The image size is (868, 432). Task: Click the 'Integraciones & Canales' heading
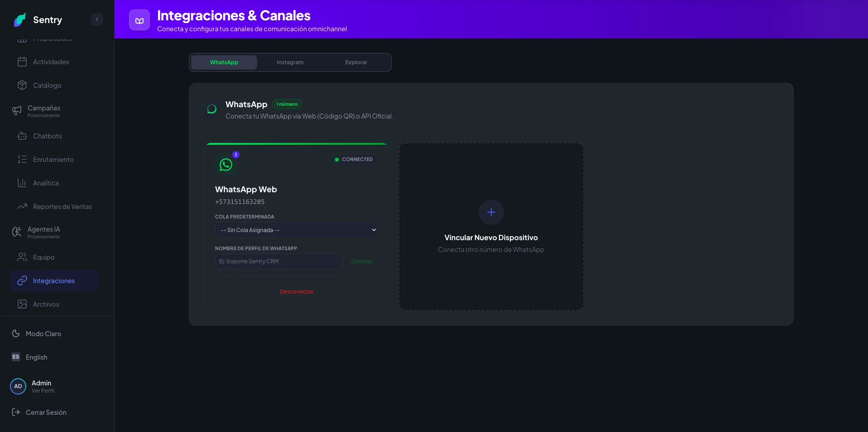(x=234, y=15)
